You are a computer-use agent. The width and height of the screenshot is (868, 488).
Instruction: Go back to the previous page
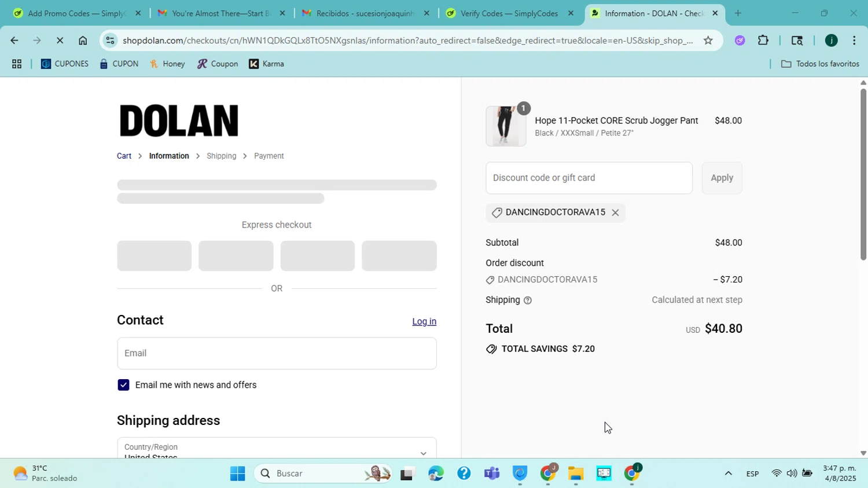point(14,41)
